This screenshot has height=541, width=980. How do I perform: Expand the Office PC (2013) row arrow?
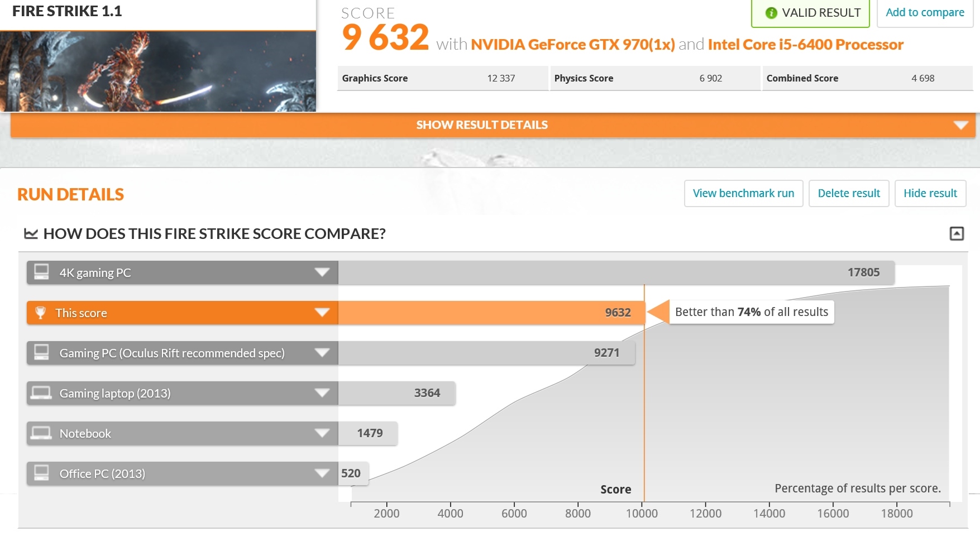[x=322, y=473]
